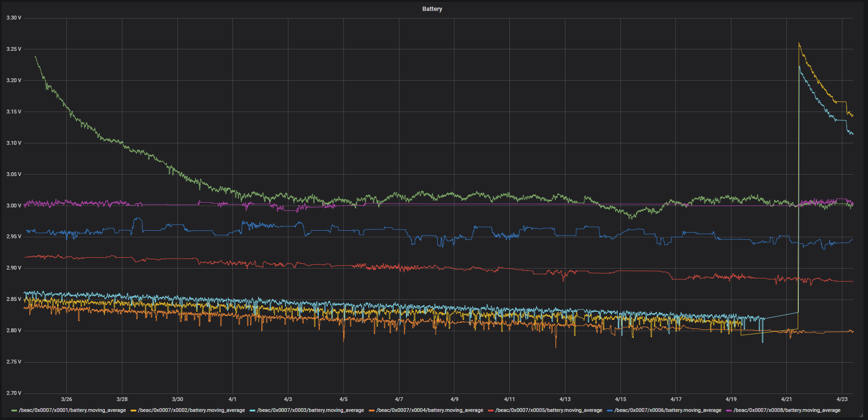Click the 3.15 V y-axis label

[x=14, y=112]
